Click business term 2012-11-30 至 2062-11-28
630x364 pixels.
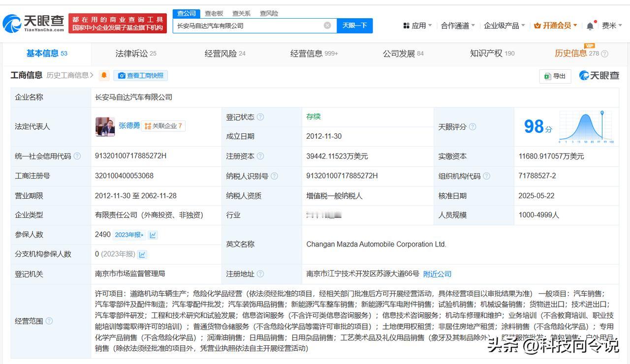[136, 196]
